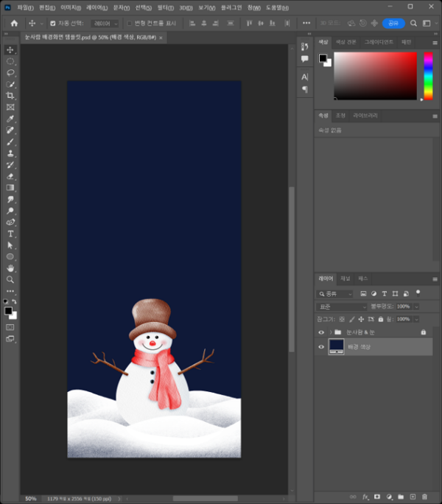
Task: Select the Eraser tool
Action: pyautogui.click(x=10, y=176)
